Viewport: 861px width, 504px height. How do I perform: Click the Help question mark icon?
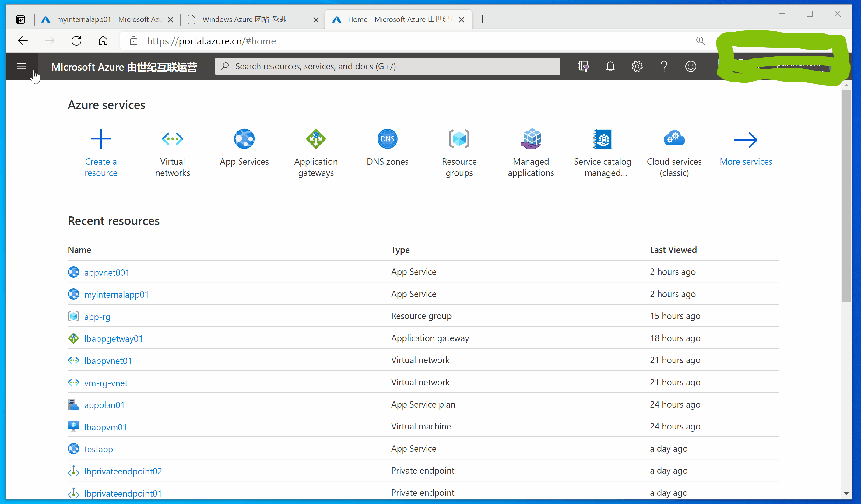click(664, 66)
